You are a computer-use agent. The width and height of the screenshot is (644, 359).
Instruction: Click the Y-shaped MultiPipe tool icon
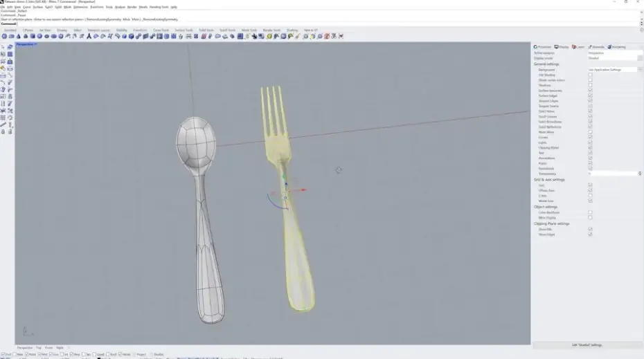pos(89,37)
